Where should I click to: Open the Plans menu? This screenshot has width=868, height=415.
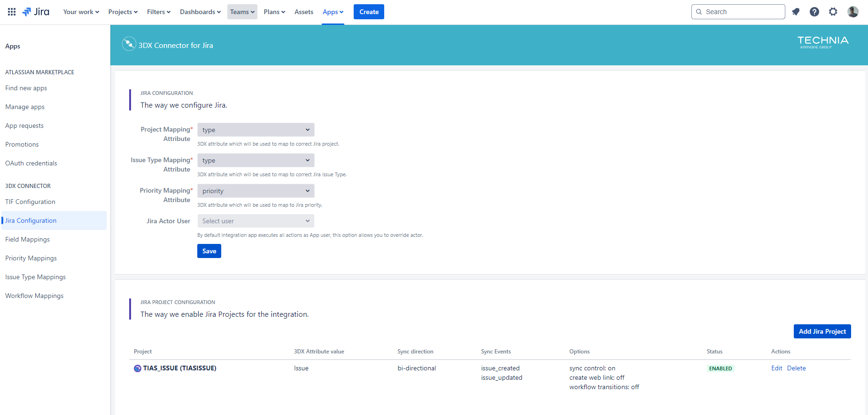coord(274,12)
